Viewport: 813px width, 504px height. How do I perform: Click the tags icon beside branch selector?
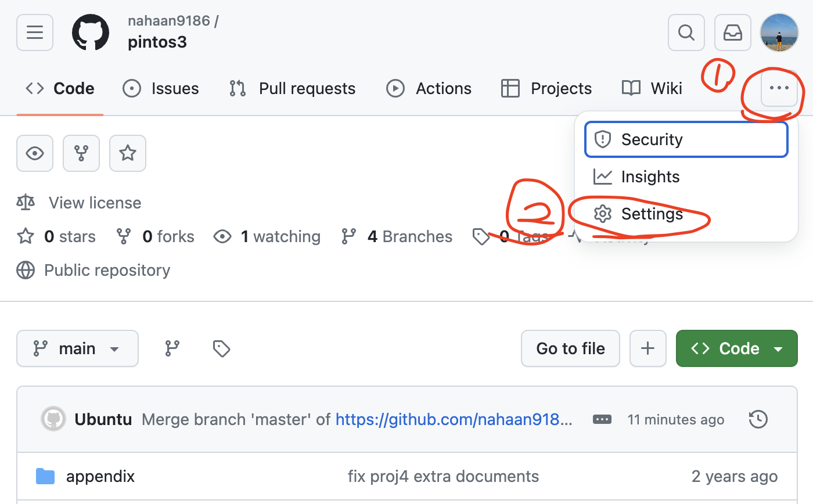pos(221,348)
